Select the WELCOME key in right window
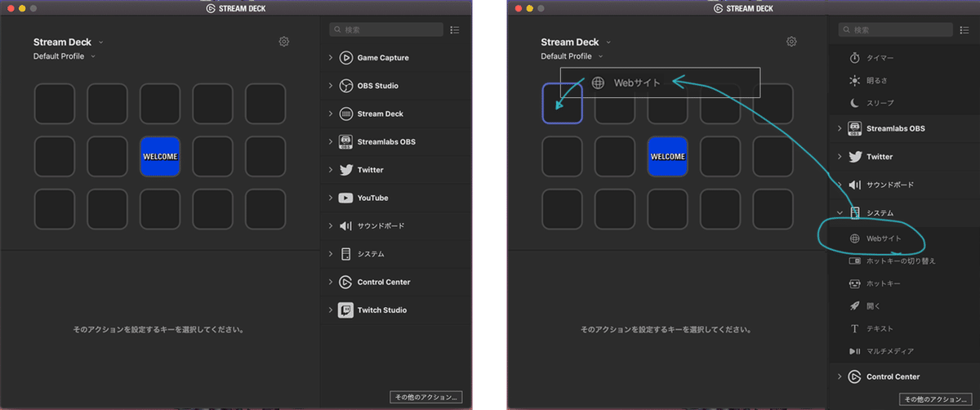Image resolution: width=980 pixels, height=410 pixels. click(x=668, y=156)
